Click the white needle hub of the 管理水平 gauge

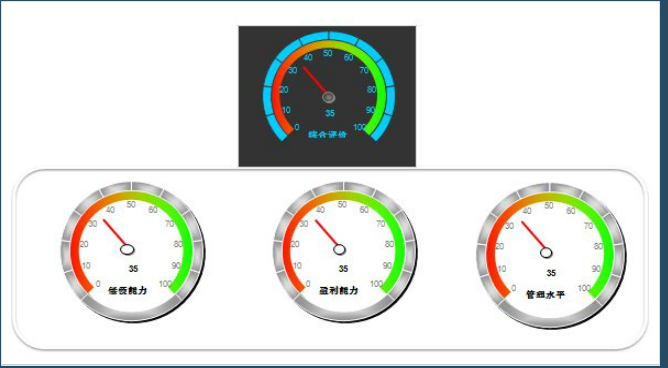coord(546,253)
